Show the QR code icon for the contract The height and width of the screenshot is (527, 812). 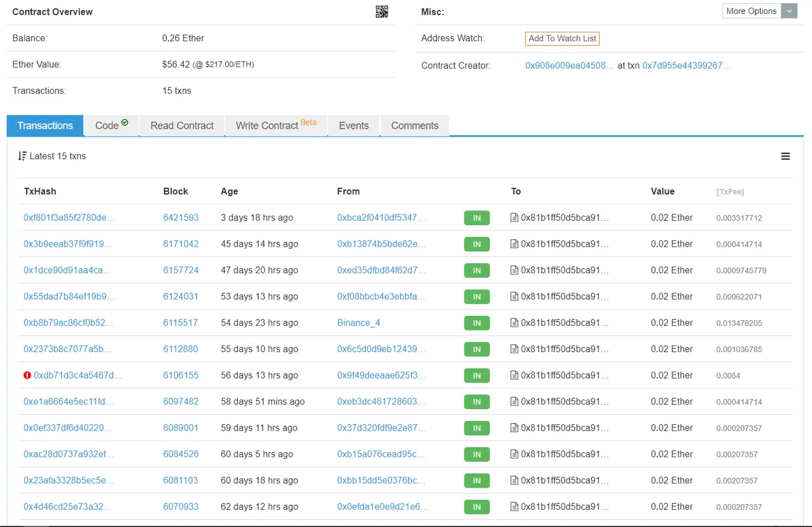point(381,11)
